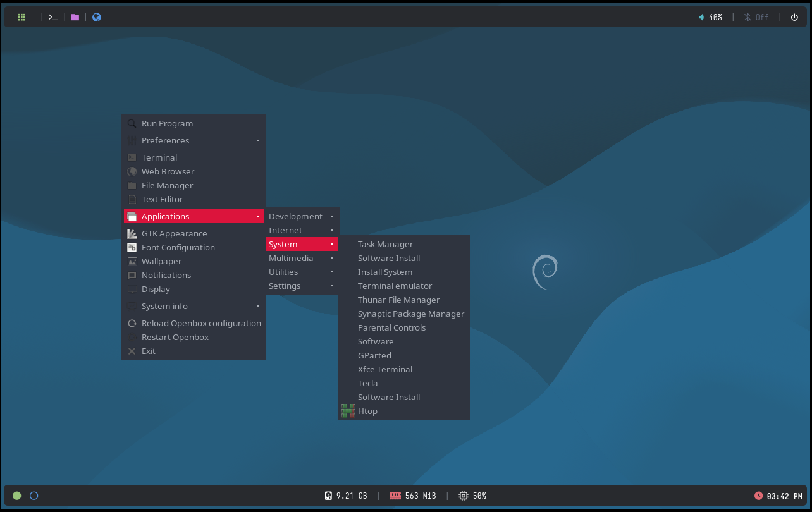Choose Synaptic Package Manager entry
Screen dimensions: 812x512
pyautogui.click(x=410, y=314)
